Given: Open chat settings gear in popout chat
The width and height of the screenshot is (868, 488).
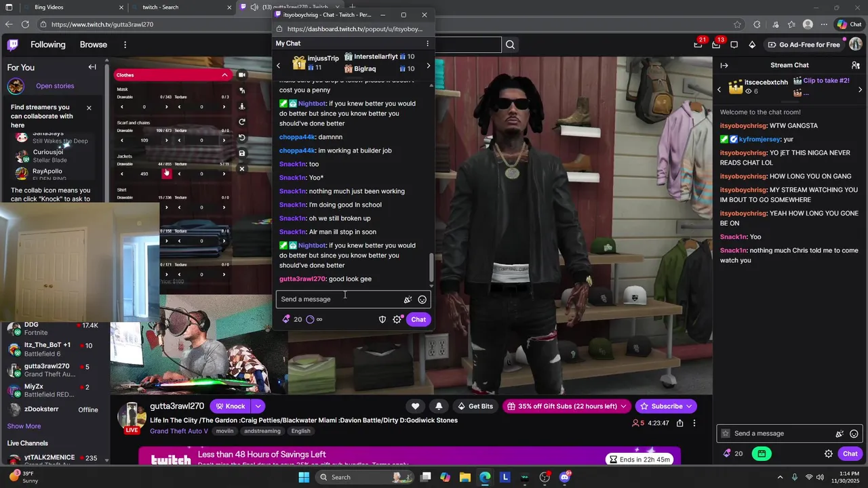Looking at the screenshot, I should click(397, 319).
